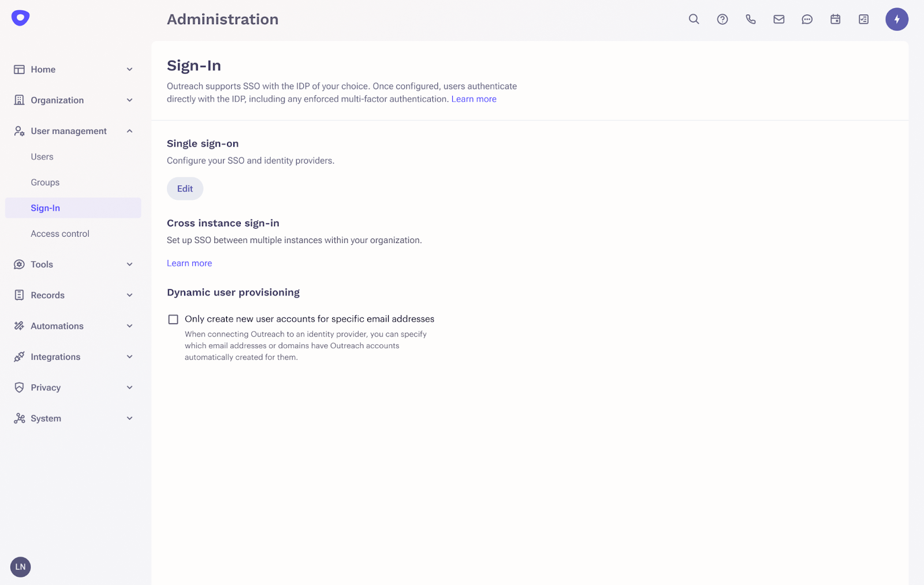The height and width of the screenshot is (585, 924).
Task: Click the lightning bolt avatar button
Action: [896, 19]
